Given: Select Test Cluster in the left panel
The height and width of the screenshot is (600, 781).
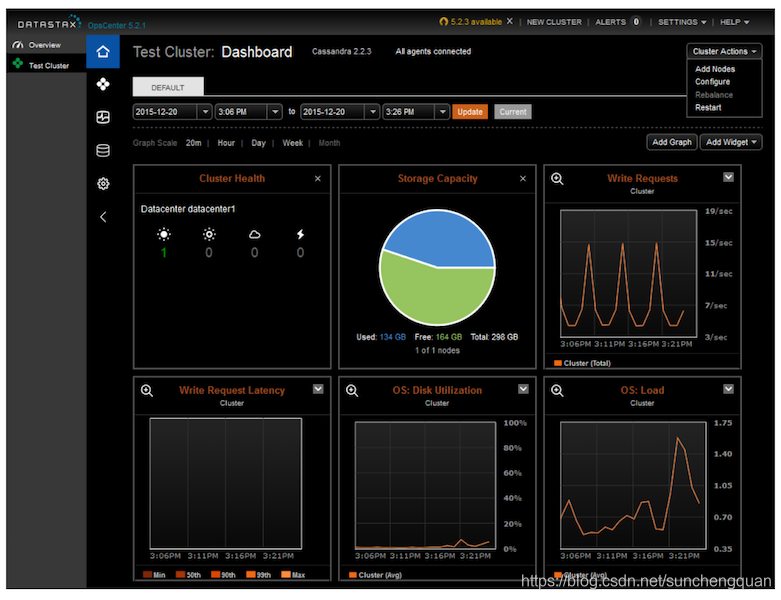Looking at the screenshot, I should pos(48,66).
